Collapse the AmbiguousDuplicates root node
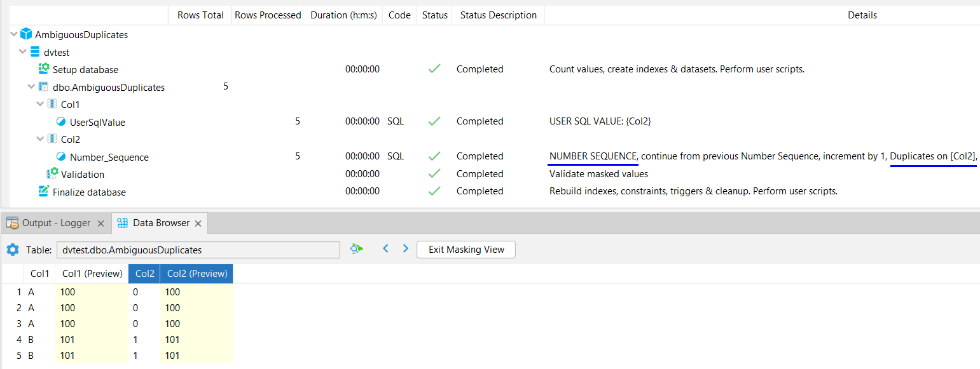Image resolution: width=980 pixels, height=369 pixels. click(x=14, y=34)
